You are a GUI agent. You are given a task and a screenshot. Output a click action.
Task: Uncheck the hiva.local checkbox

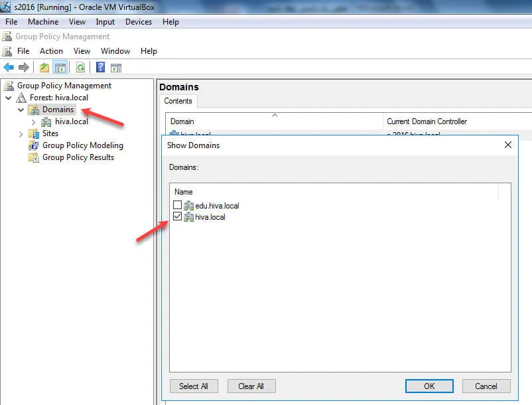(x=177, y=216)
